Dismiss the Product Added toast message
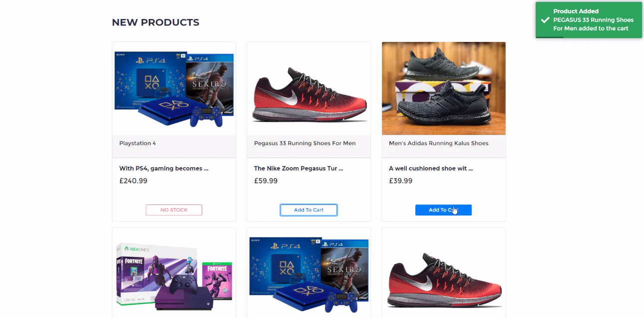 tap(589, 20)
